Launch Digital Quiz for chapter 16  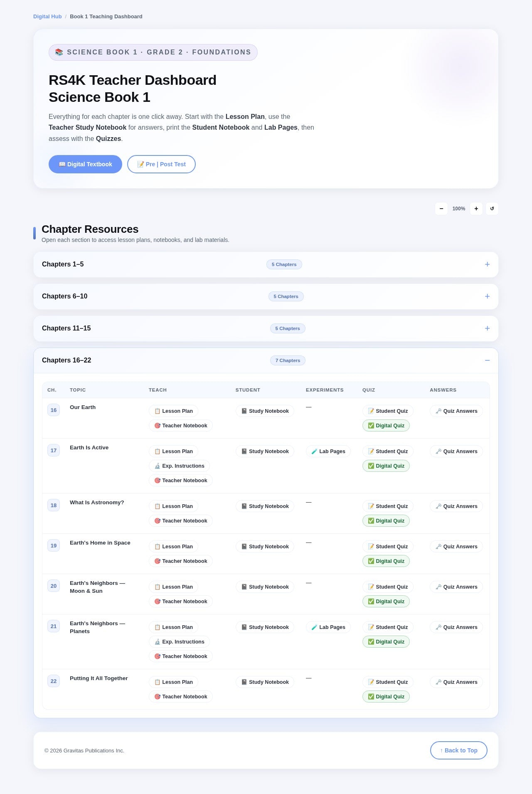click(x=386, y=426)
